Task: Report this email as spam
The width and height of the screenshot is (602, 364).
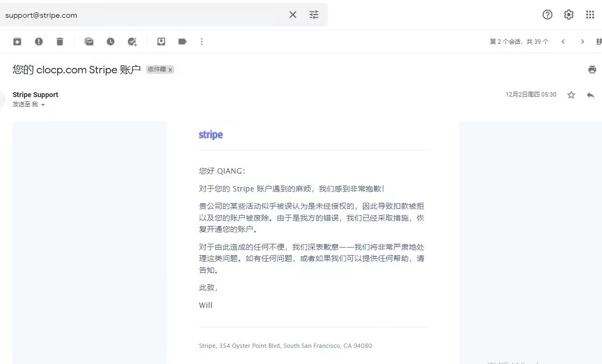Action: click(38, 41)
